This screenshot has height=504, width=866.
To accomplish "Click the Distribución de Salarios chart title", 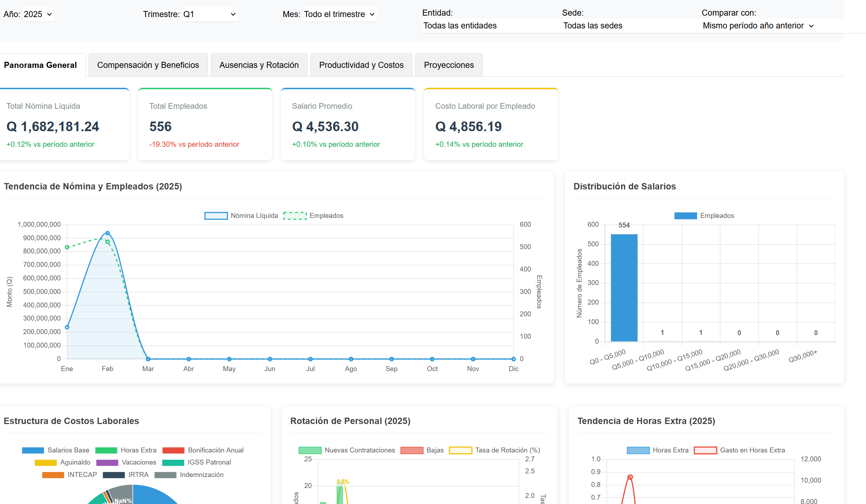I will point(625,186).
